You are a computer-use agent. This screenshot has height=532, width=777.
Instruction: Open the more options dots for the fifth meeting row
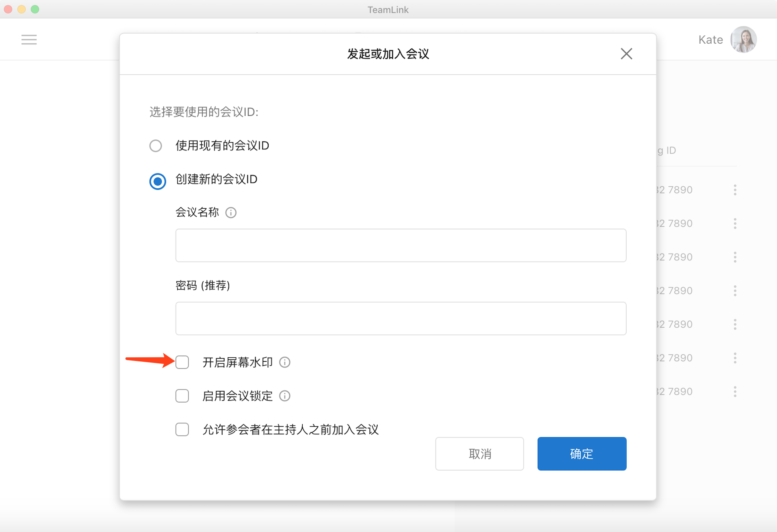(735, 324)
